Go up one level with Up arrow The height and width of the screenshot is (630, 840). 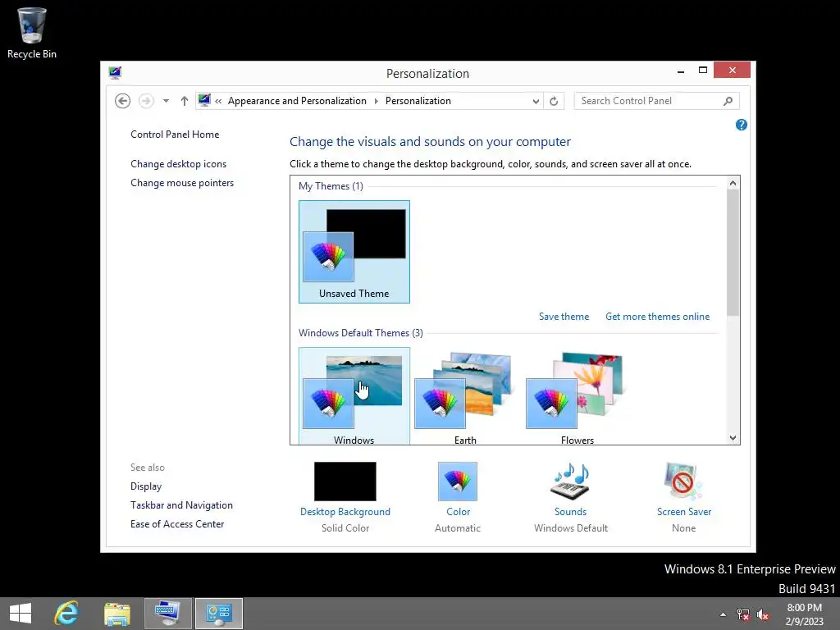click(185, 101)
